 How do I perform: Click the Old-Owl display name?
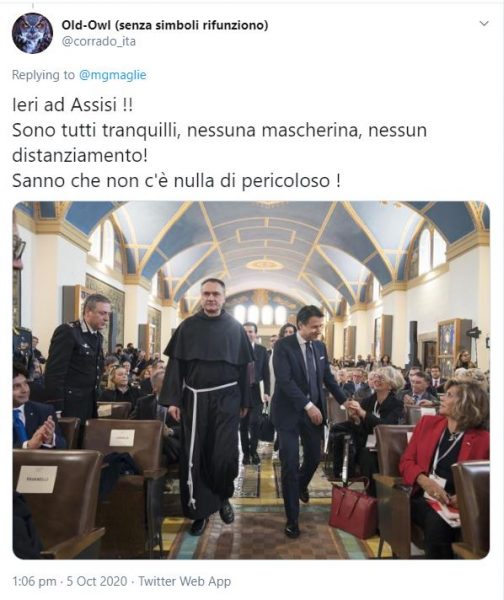(165, 25)
